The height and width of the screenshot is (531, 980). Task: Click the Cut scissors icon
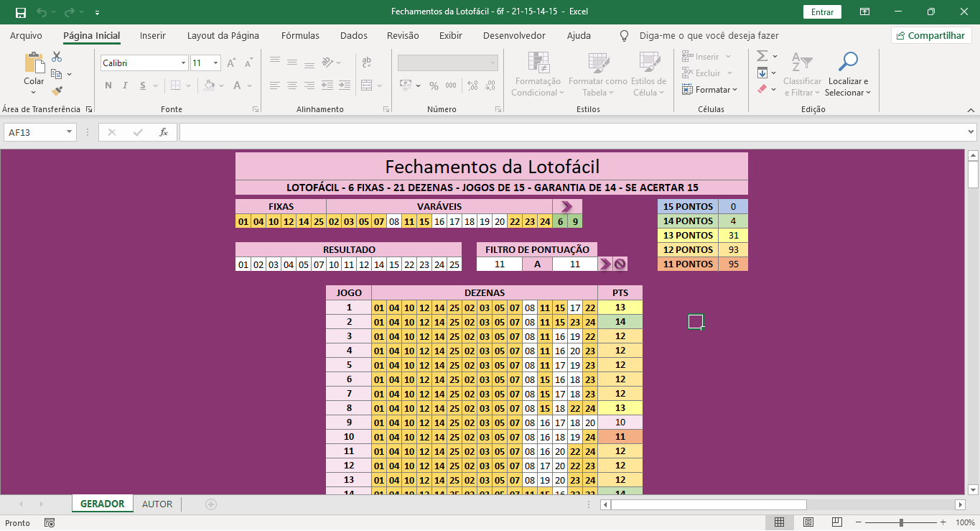pyautogui.click(x=57, y=57)
